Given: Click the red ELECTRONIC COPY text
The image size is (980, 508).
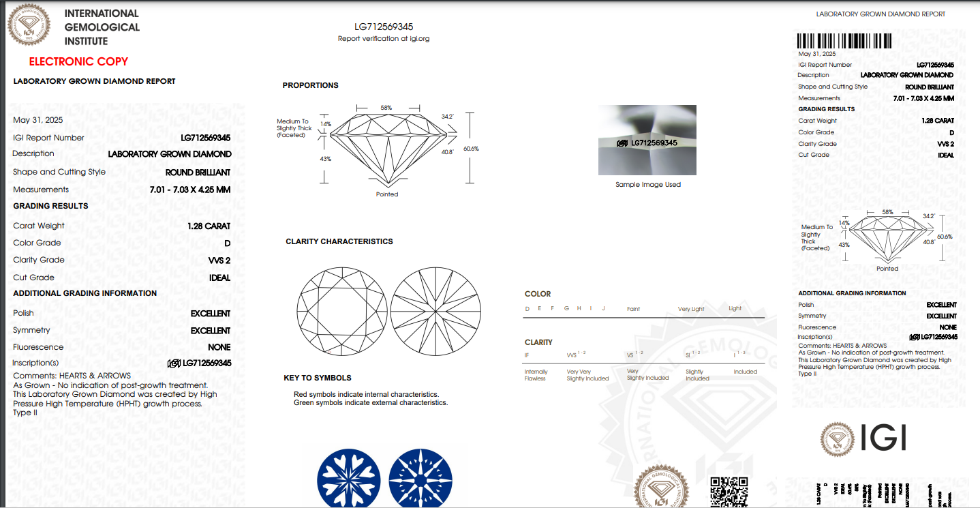Looking at the screenshot, I should click(x=78, y=61).
